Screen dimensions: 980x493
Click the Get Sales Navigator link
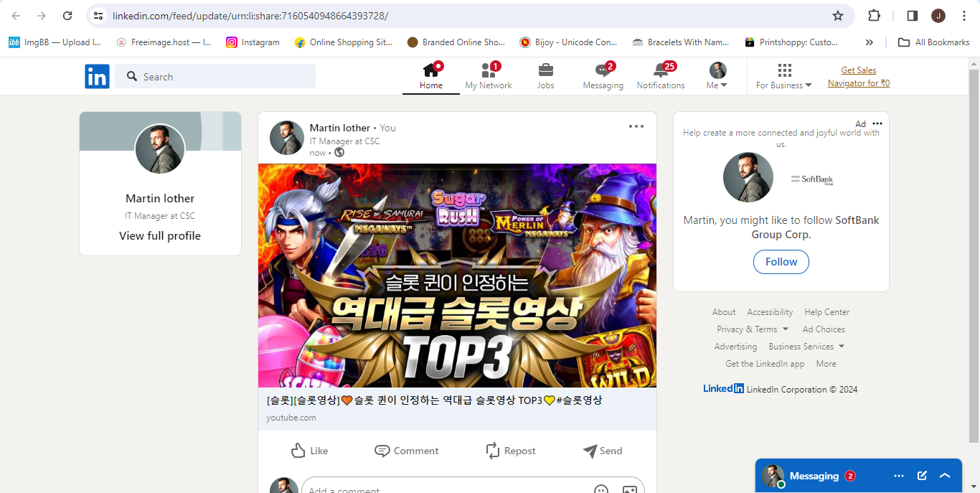(859, 77)
